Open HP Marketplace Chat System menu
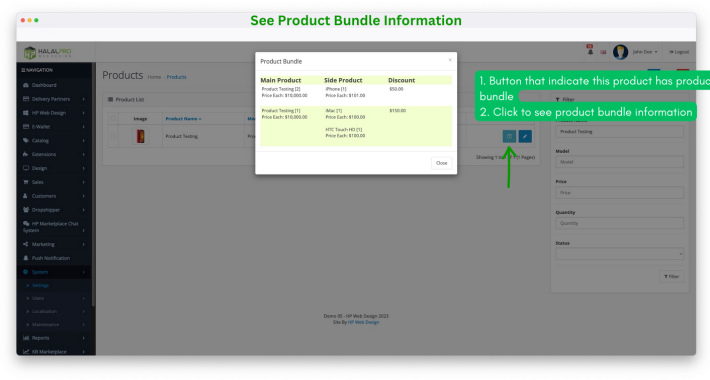Screen dimensions: 710x380 54,227
